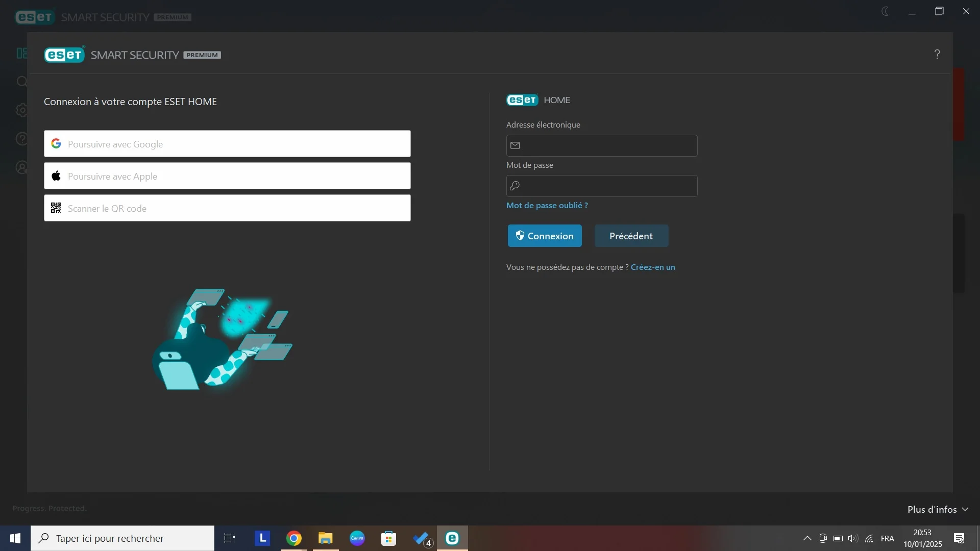
Task: Open Microsoft Store from taskbar
Action: (x=389, y=538)
